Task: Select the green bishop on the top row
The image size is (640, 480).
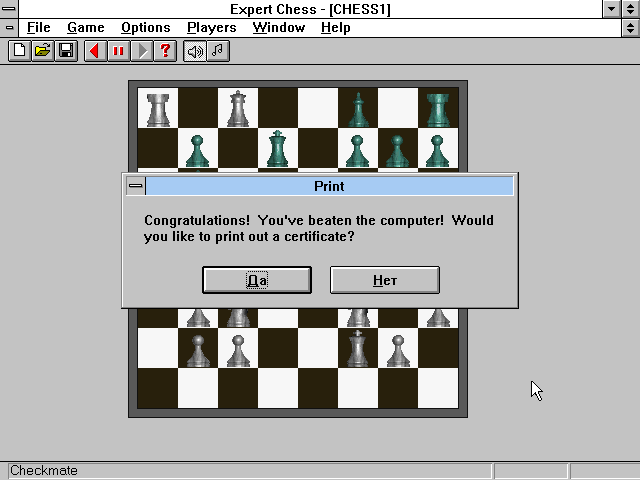Action: click(358, 109)
